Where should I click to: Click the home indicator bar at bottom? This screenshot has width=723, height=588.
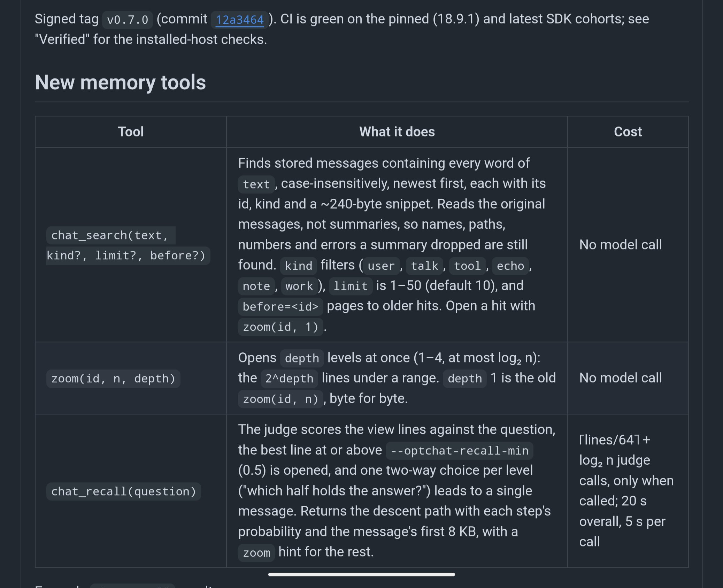pyautogui.click(x=361, y=574)
